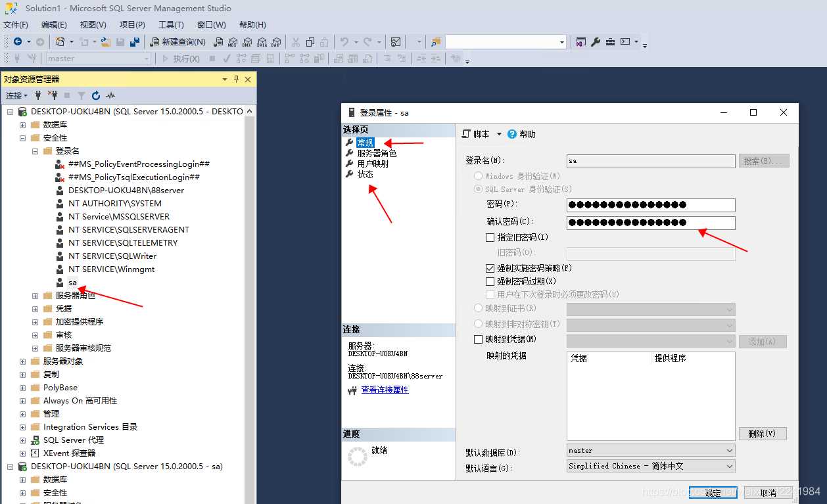Expand the 数据库 node under first server

(23, 125)
